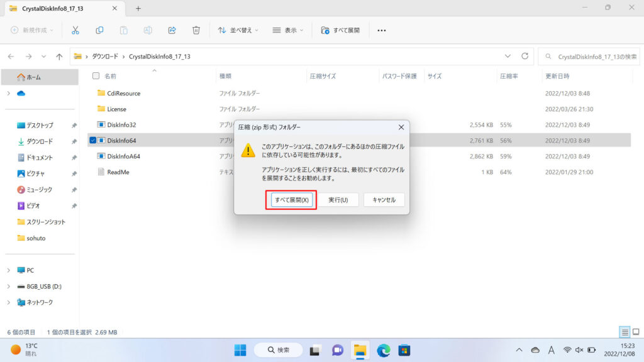
Task: Close the CrystalDiskInfo8_17_13 tab
Action: pos(114,8)
